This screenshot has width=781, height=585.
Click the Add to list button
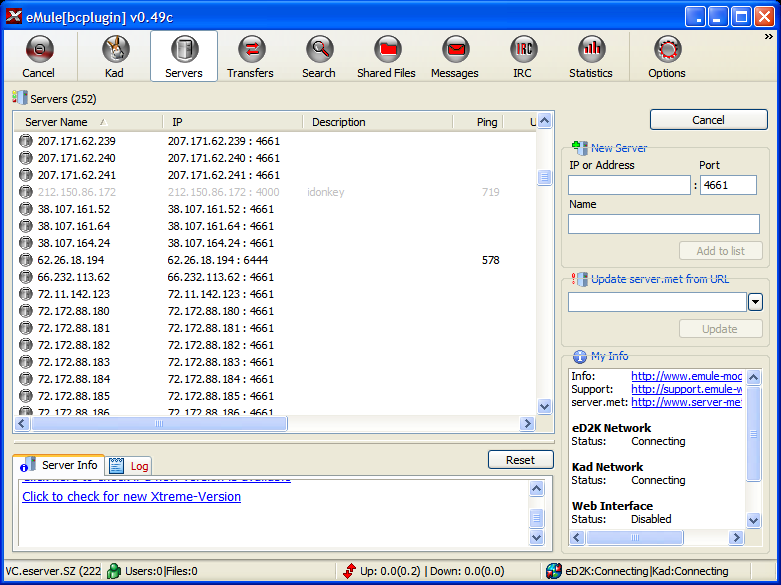pos(721,251)
